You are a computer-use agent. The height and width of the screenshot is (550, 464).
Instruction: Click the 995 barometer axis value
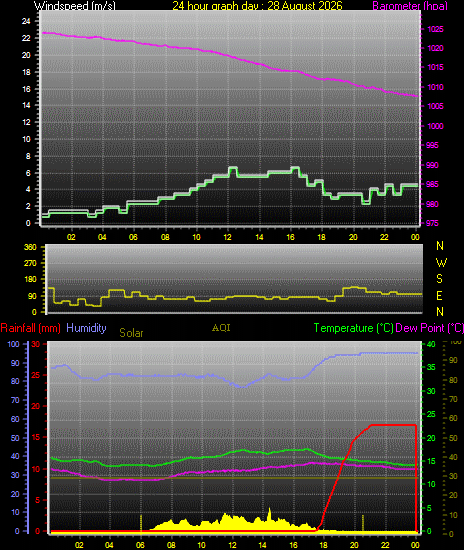pos(432,145)
